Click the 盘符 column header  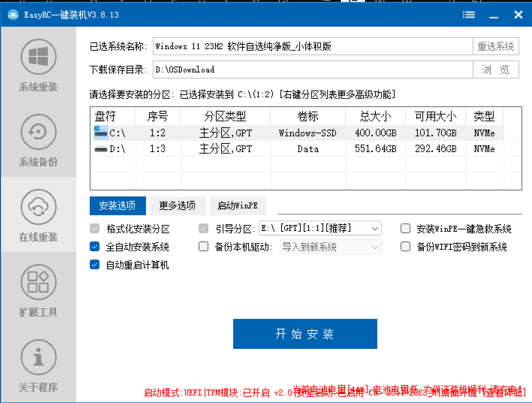(113, 116)
